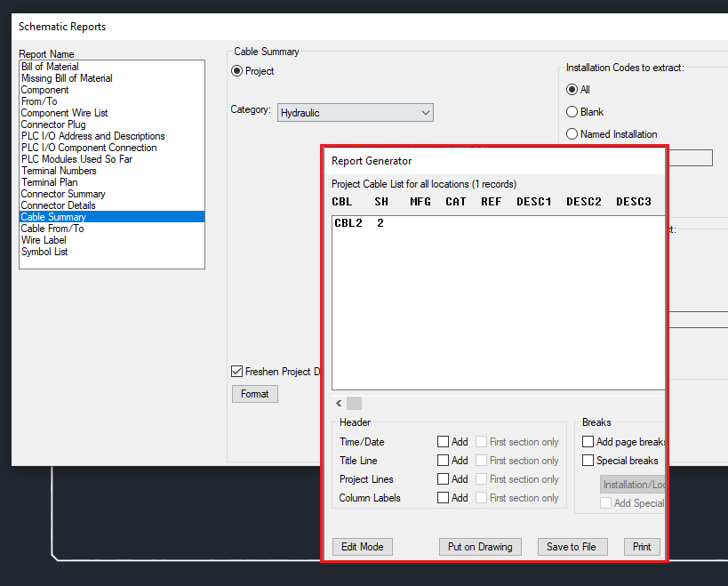Click the Print button
Screen dimensions: 728x586
click(642, 547)
